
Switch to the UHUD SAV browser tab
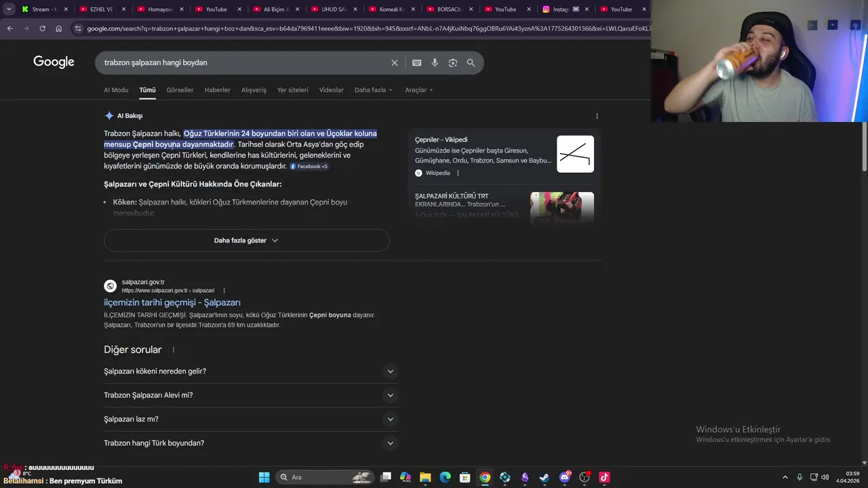pos(334,9)
